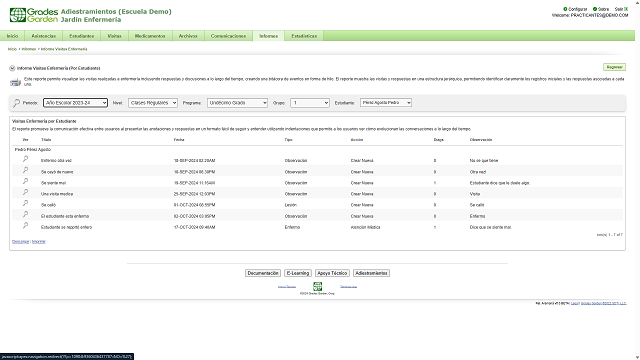The width and height of the screenshot is (640, 360).
Task: View details of 'Una visita medica' visit
Action: point(25,192)
